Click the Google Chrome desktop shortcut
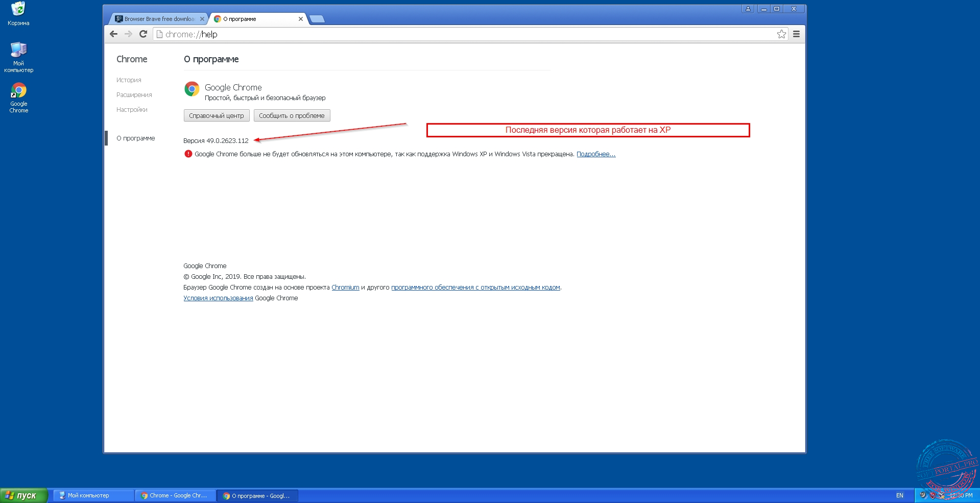 18,98
